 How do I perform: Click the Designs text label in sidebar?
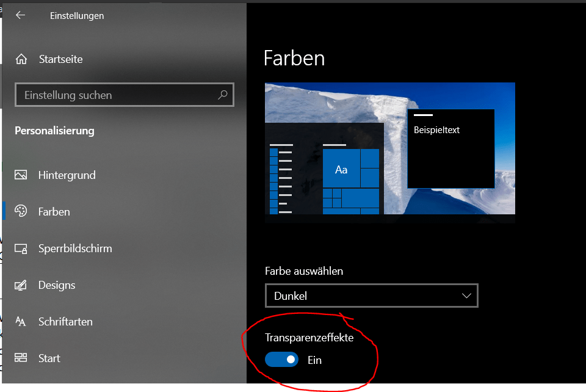click(57, 285)
